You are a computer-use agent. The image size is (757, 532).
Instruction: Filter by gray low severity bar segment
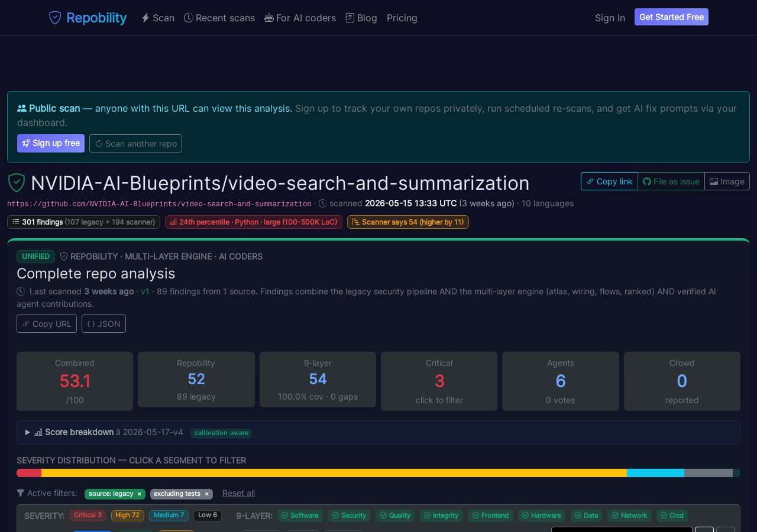(x=709, y=473)
